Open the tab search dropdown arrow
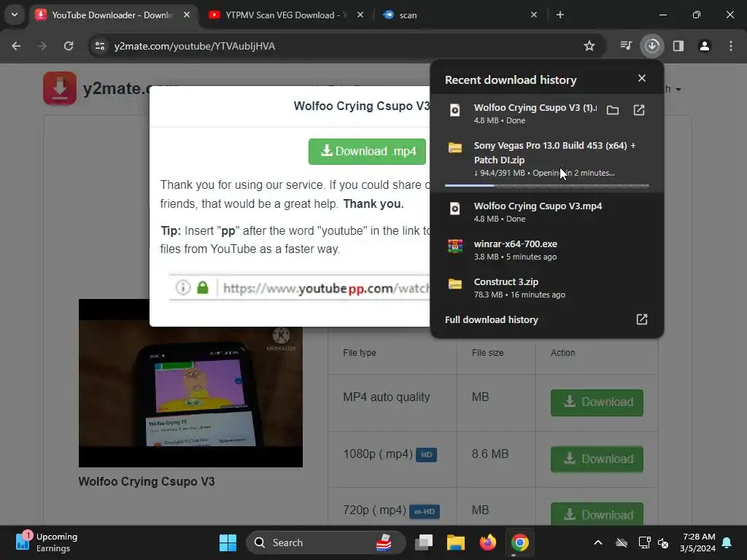Screen dimensions: 747x560 [15, 15]
